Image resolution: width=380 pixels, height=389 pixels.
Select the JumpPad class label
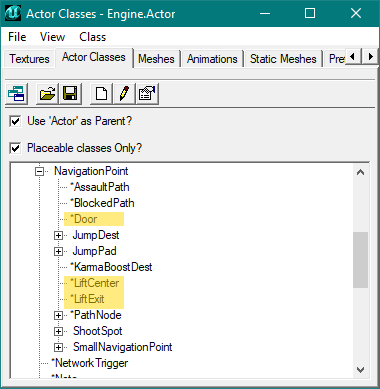94,251
